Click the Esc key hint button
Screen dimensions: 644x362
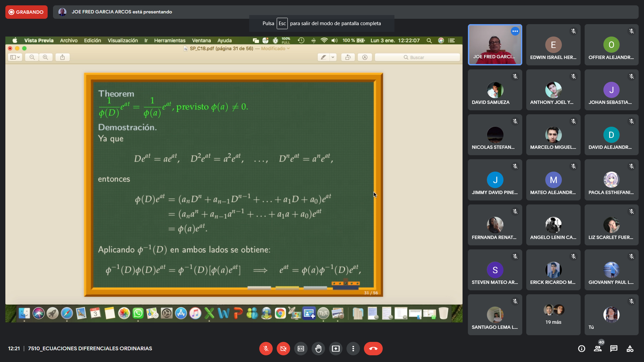click(282, 23)
